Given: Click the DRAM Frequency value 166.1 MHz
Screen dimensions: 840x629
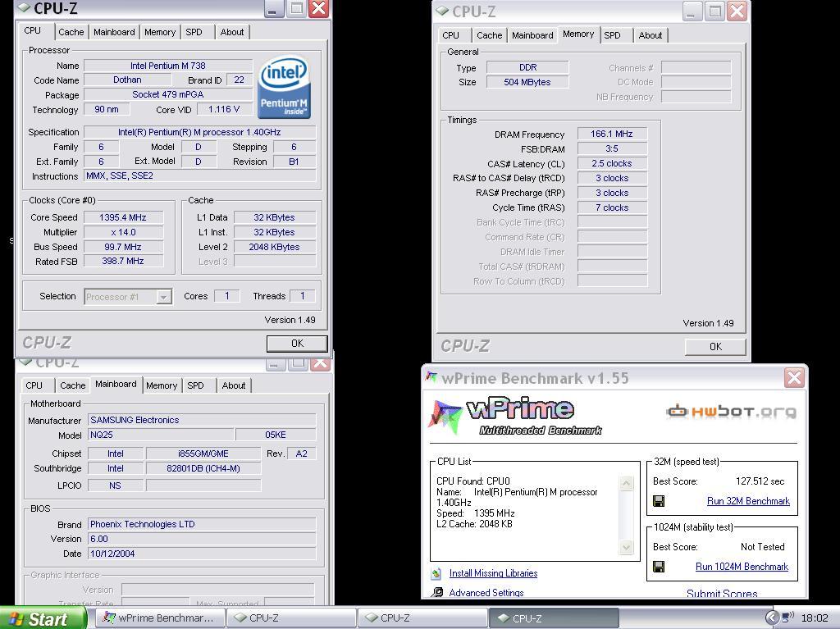Looking at the screenshot, I should point(612,134).
